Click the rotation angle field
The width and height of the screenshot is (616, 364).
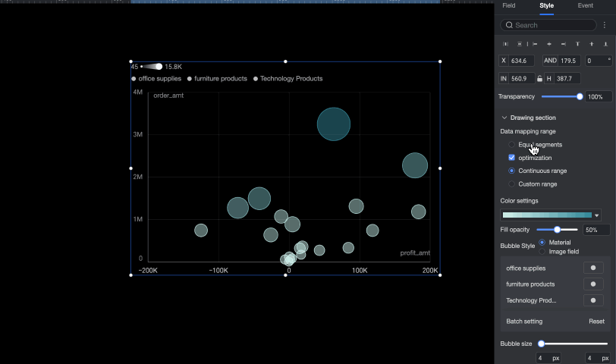[599, 61]
